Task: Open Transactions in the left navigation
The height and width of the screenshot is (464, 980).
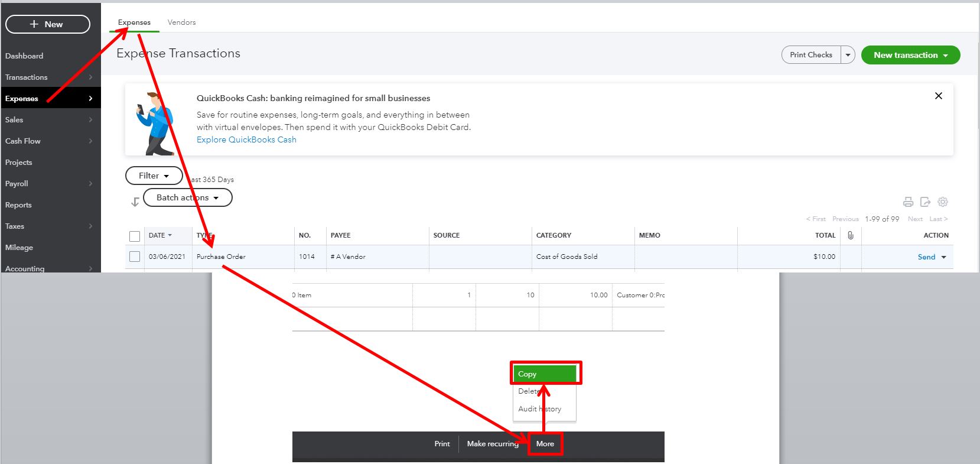Action: pos(27,77)
